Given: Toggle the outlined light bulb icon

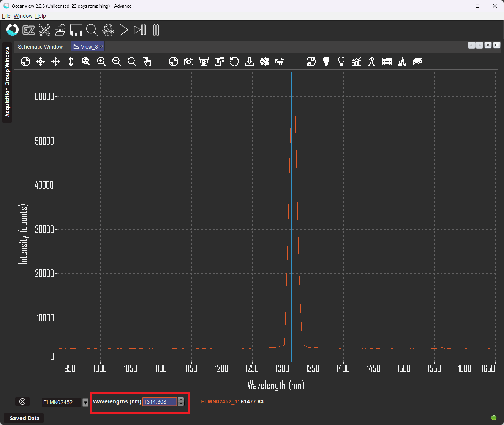Looking at the screenshot, I should [341, 61].
